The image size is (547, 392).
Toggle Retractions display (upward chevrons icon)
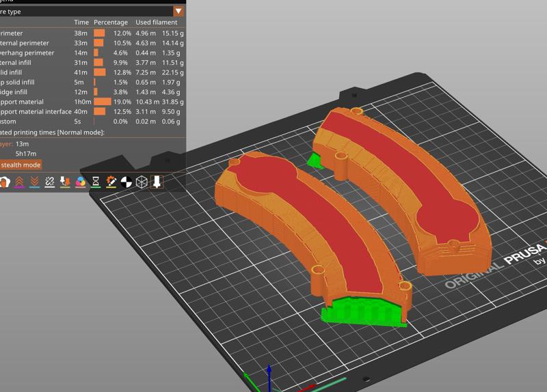point(20,182)
